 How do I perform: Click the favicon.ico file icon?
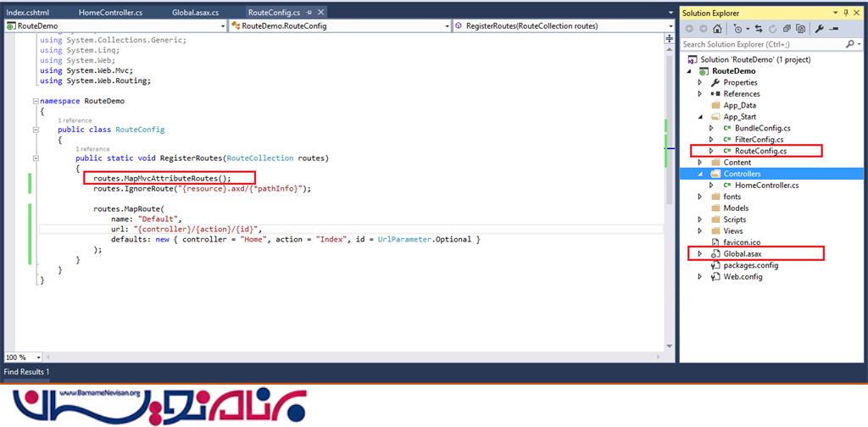point(715,242)
